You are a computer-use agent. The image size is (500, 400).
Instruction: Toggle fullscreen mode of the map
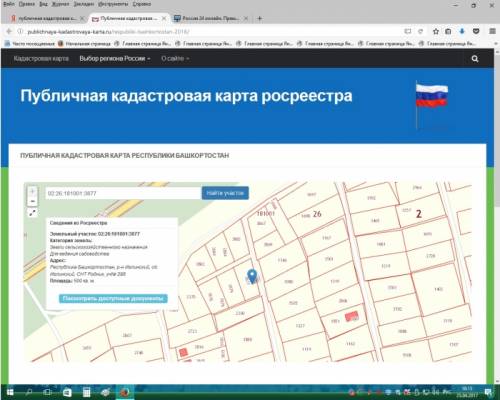point(32,213)
